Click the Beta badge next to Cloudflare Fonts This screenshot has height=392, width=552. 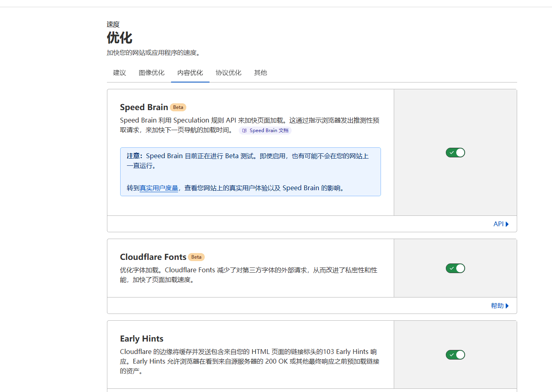pos(196,257)
